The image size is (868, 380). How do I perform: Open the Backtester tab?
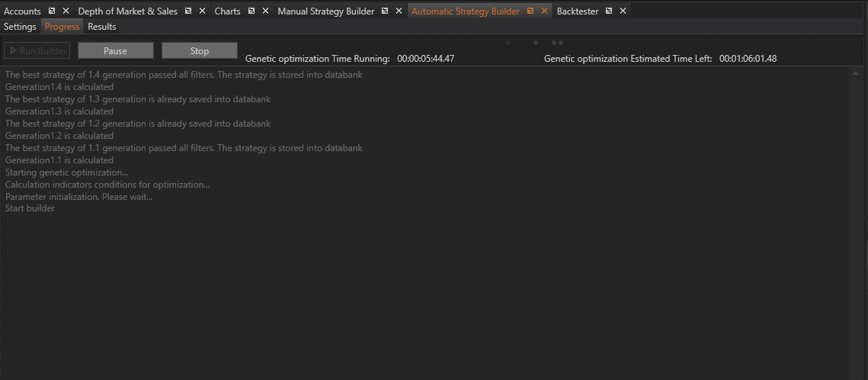pyautogui.click(x=578, y=11)
